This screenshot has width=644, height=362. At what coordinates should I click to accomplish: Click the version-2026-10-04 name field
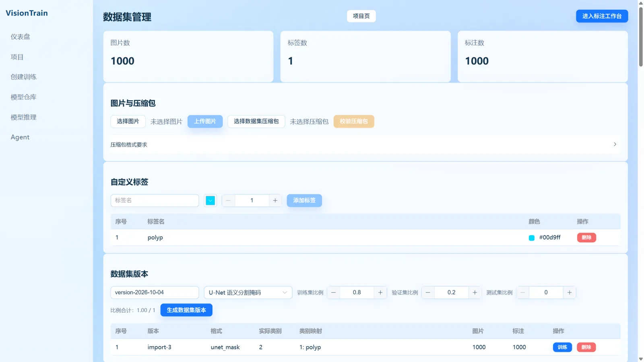click(155, 292)
